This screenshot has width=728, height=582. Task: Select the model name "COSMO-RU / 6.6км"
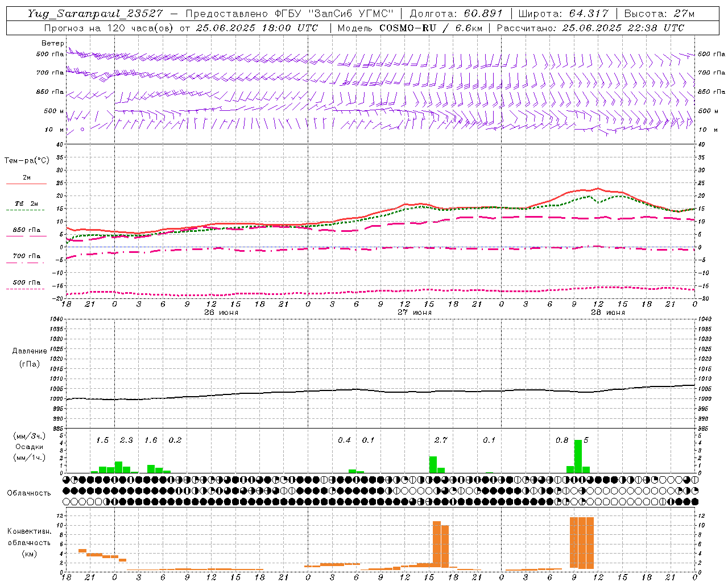[431, 28]
